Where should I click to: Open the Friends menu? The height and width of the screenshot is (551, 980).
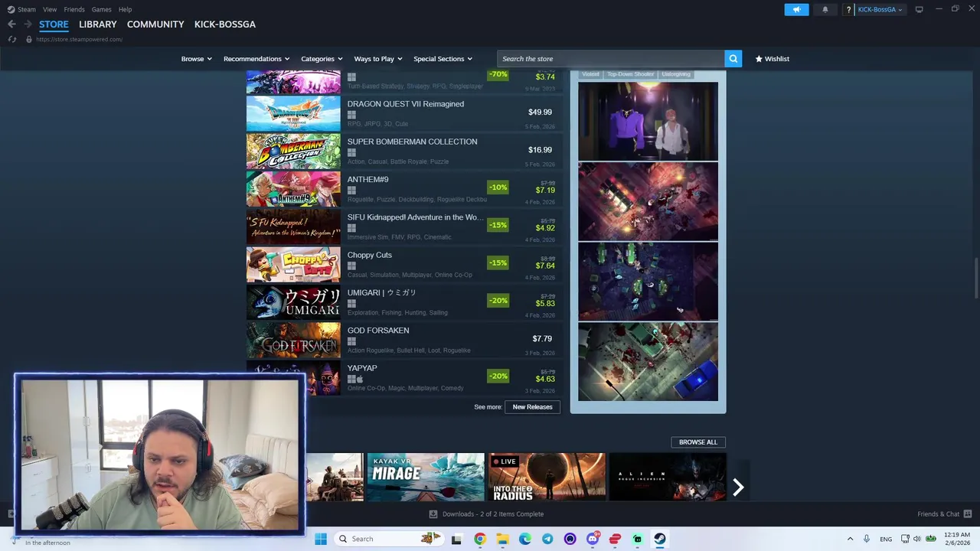[x=74, y=9]
